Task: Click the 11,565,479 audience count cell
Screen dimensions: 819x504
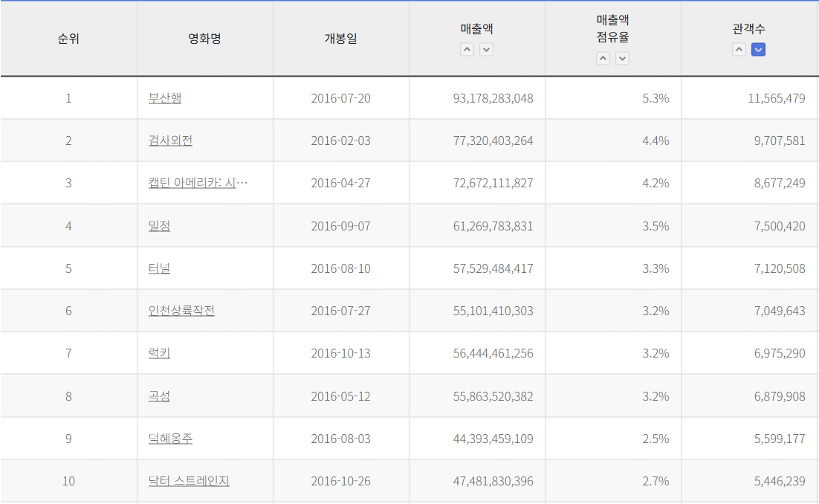Action: [x=776, y=98]
